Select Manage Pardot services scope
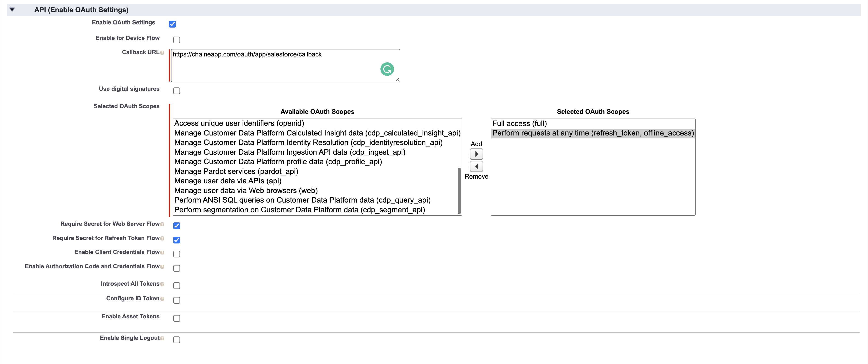This screenshot has width=868, height=364. 236,171
